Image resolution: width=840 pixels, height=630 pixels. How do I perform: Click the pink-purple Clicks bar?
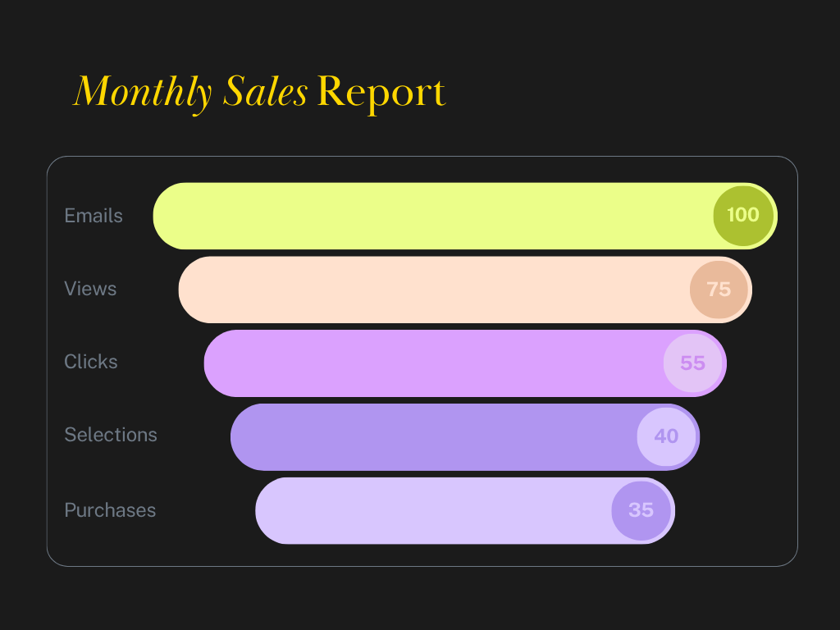coord(427,363)
